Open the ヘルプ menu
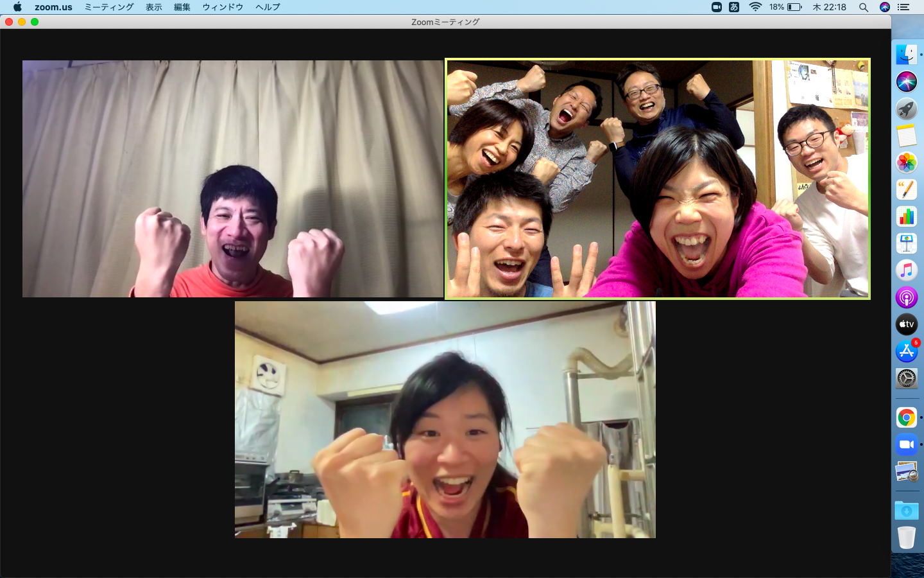The width and height of the screenshot is (924, 578). (x=268, y=7)
